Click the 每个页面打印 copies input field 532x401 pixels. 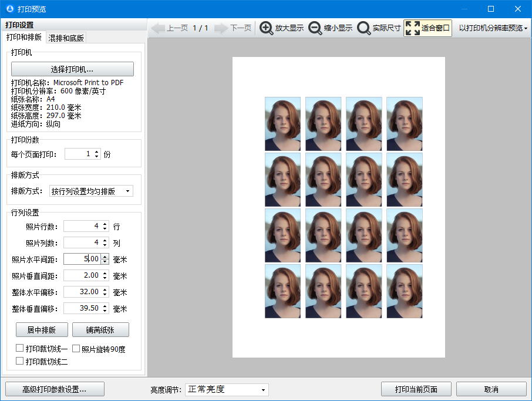pyautogui.click(x=79, y=154)
